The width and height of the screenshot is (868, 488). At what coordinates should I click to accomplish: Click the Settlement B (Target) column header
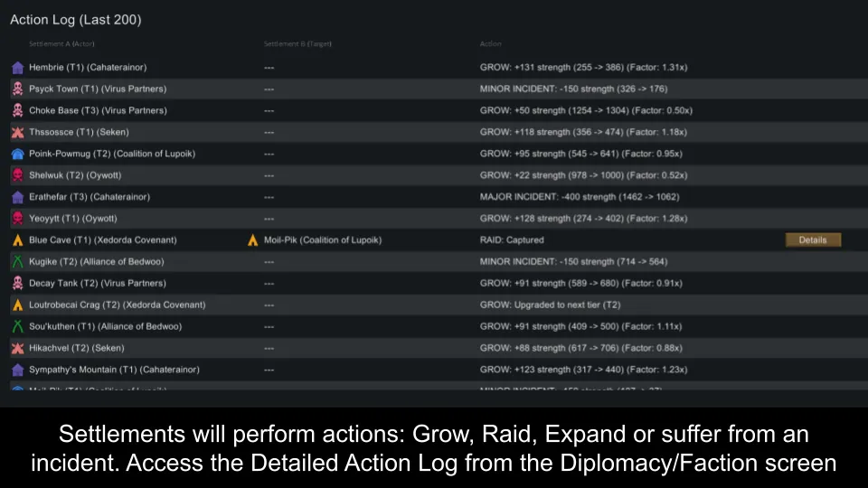(x=297, y=44)
